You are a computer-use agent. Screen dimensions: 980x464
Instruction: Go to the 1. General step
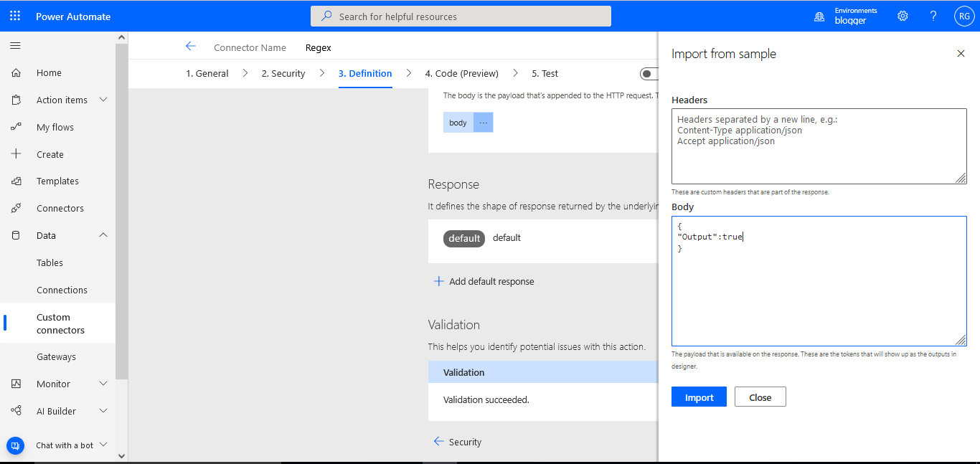pyautogui.click(x=207, y=73)
